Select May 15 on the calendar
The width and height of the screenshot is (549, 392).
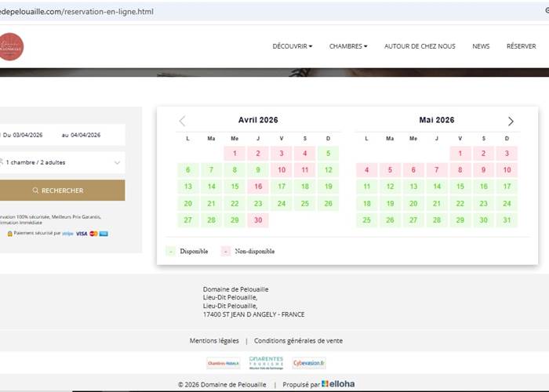tap(460, 187)
